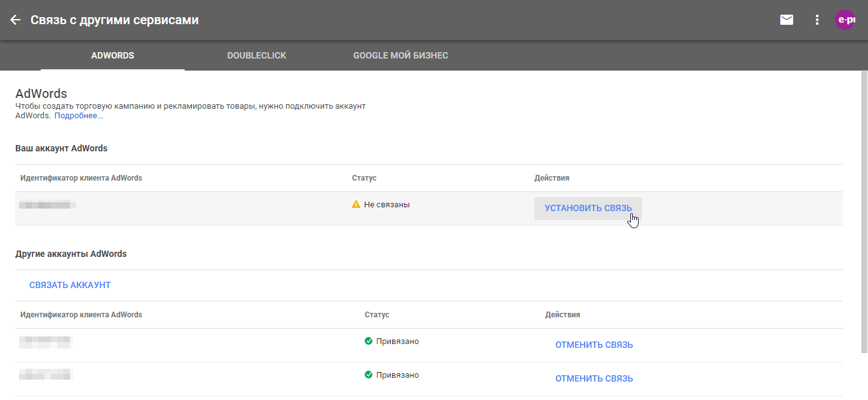Click green checkmark in first Привязано row
The width and height of the screenshot is (868, 400).
369,341
